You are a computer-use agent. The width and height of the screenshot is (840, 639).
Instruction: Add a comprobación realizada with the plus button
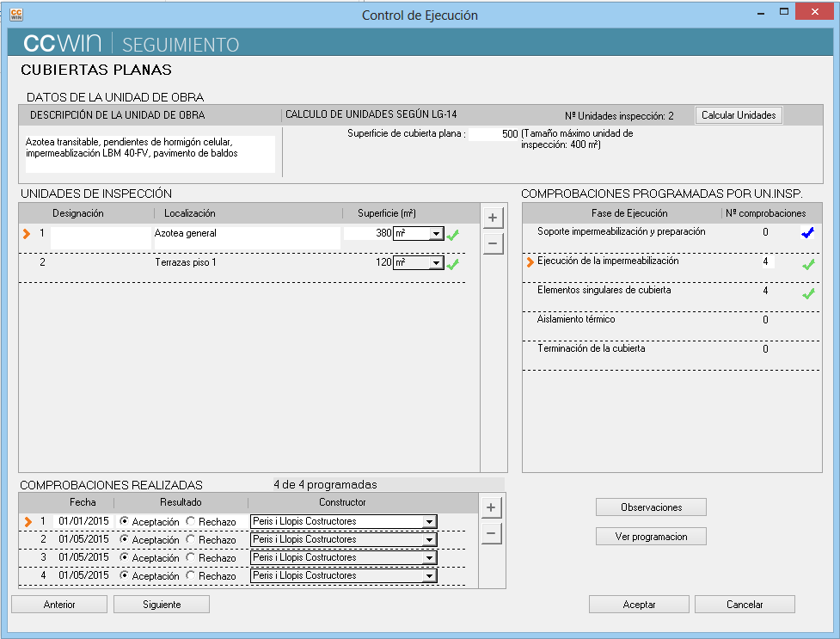click(x=491, y=507)
